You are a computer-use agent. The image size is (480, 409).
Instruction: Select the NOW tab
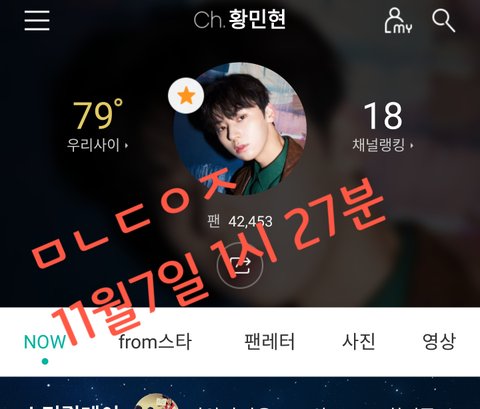pyautogui.click(x=45, y=342)
